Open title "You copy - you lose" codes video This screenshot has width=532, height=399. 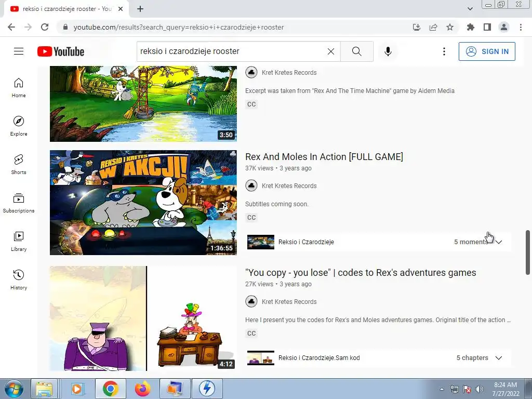click(361, 273)
